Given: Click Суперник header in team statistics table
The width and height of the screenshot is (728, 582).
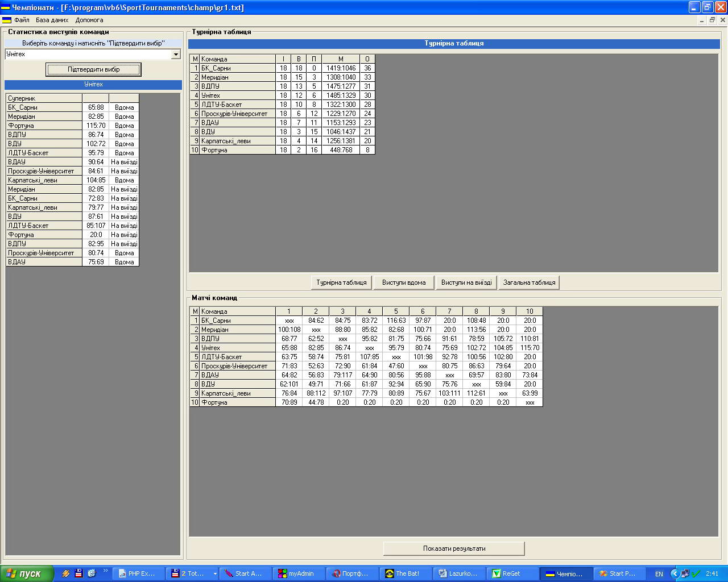Looking at the screenshot, I should point(44,98).
